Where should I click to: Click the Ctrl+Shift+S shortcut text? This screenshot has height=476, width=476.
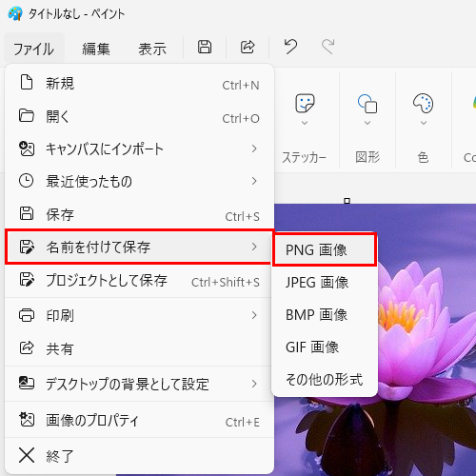click(x=226, y=282)
